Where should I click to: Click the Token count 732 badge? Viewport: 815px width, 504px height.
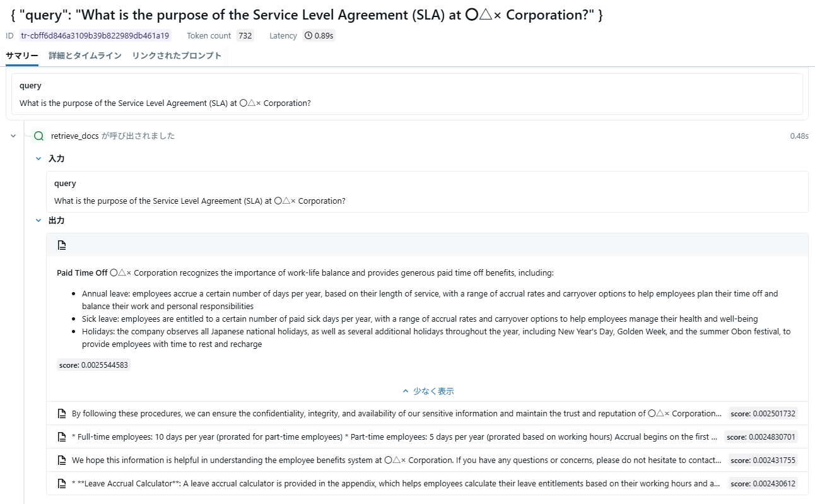point(245,36)
